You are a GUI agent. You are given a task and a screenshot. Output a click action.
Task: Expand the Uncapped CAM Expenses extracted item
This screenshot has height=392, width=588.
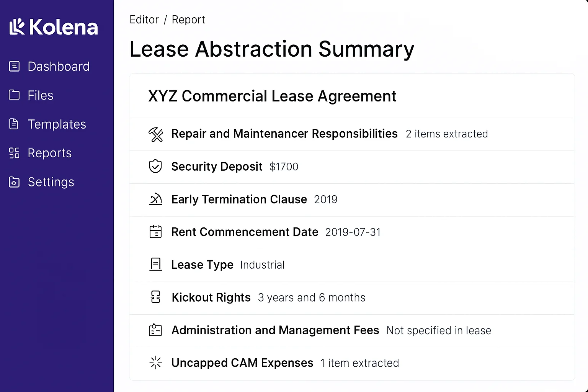tap(242, 363)
